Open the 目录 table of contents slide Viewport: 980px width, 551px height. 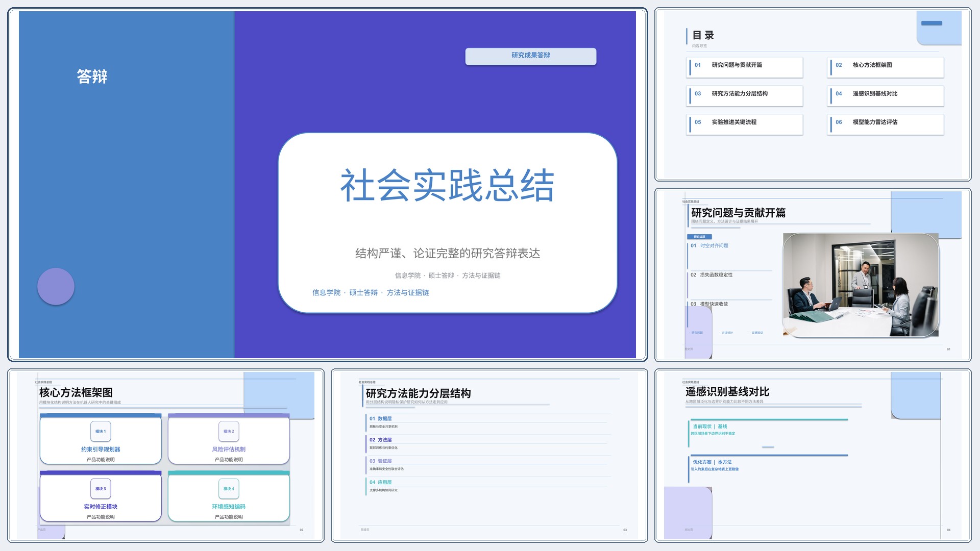coord(813,94)
